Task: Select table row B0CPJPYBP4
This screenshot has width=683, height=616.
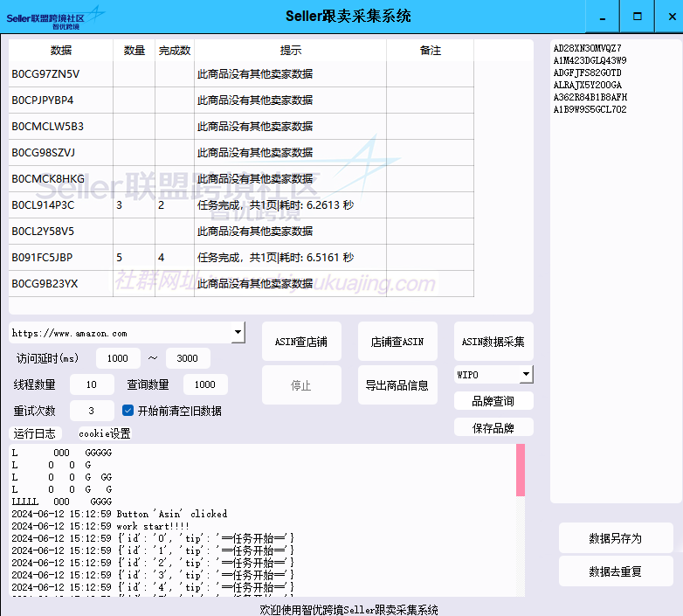Action: pos(241,100)
